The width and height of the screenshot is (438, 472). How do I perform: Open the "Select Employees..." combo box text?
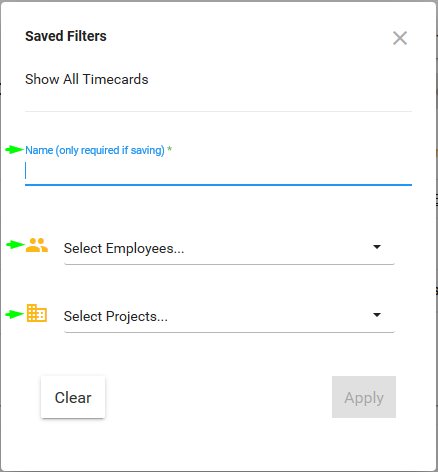(124, 248)
